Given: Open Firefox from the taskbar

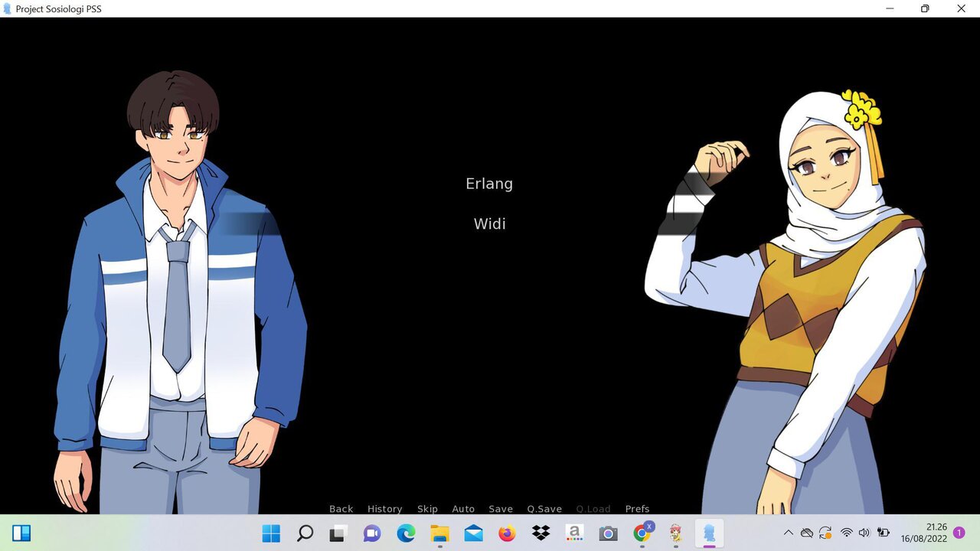Looking at the screenshot, I should pyautogui.click(x=507, y=533).
